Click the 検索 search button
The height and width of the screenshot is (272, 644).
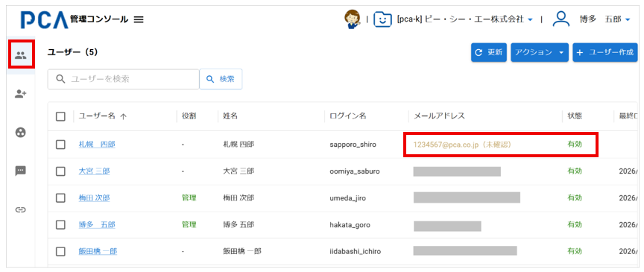point(221,79)
